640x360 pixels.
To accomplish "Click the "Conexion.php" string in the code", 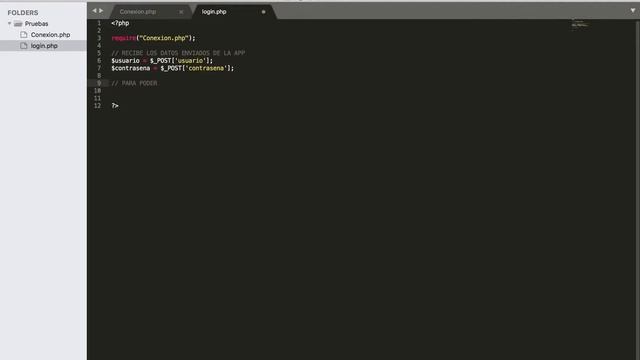I will coord(164,38).
